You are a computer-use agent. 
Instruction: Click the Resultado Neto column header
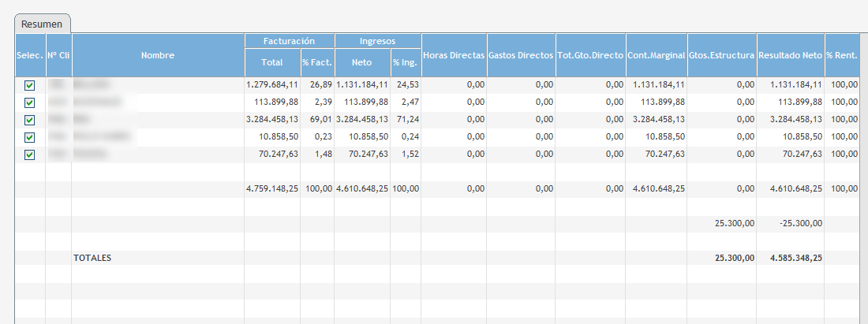(790, 55)
